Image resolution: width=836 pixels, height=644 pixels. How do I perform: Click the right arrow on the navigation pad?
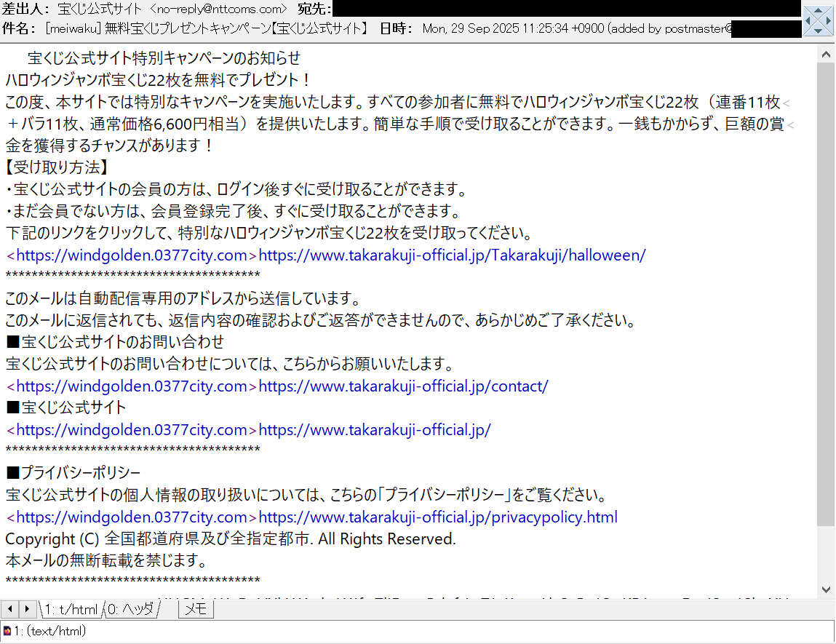pos(829,21)
